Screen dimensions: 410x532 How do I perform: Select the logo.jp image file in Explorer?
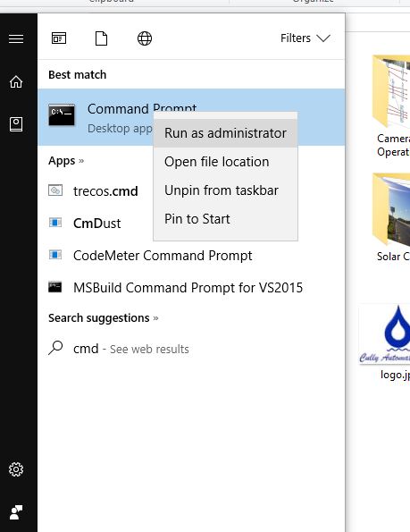click(385, 342)
